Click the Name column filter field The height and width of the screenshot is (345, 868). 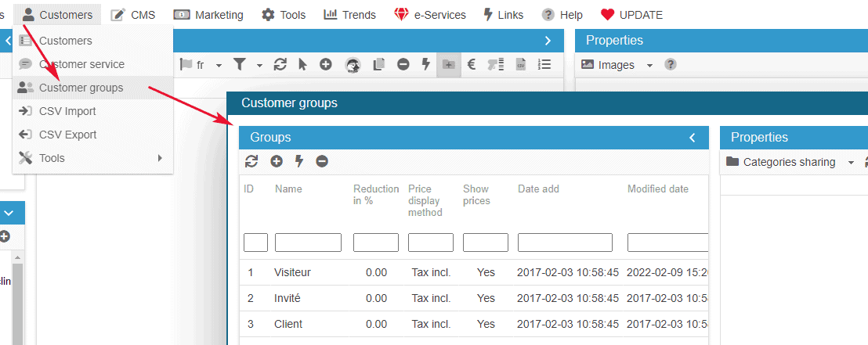[x=308, y=243]
